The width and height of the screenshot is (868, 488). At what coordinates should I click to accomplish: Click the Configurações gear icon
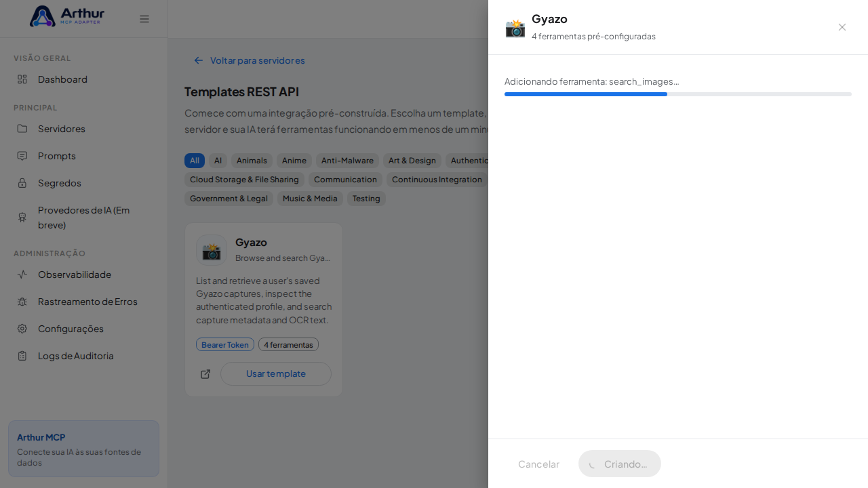coord(22,329)
